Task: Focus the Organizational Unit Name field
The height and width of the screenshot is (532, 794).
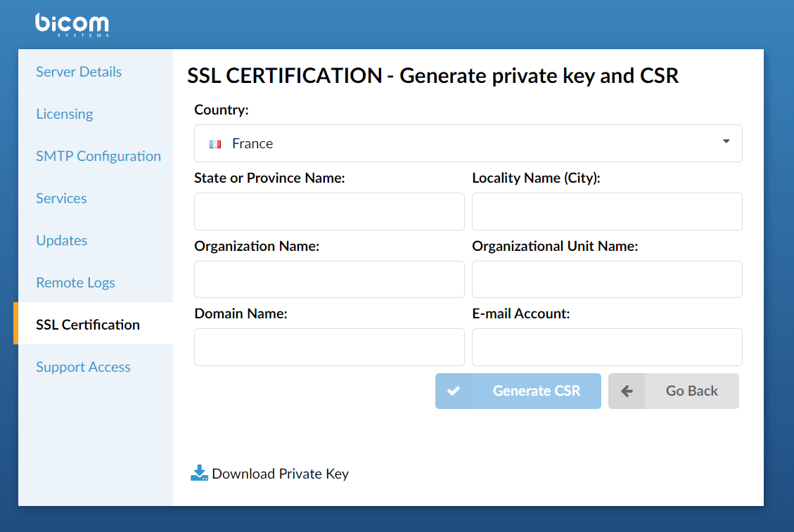Action: click(607, 280)
